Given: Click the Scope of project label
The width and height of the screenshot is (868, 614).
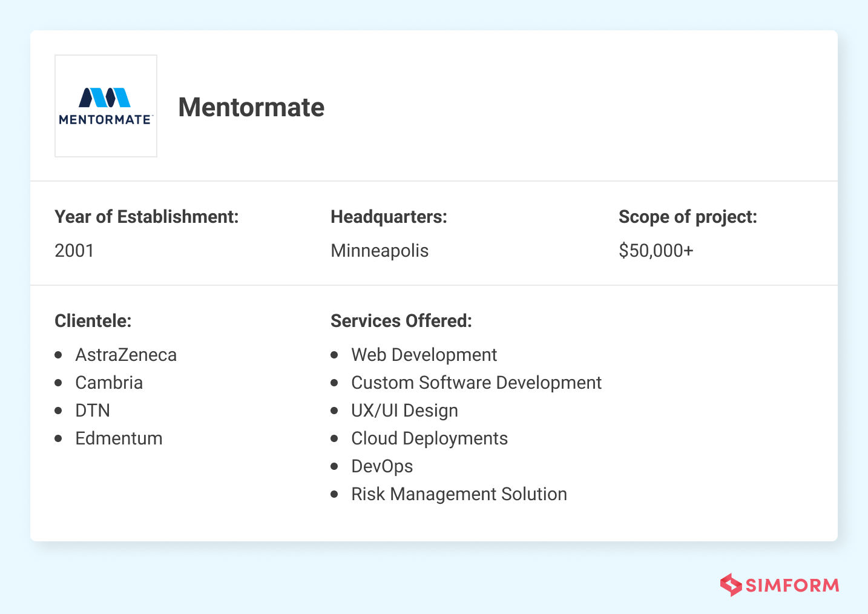Looking at the screenshot, I should point(688,217).
